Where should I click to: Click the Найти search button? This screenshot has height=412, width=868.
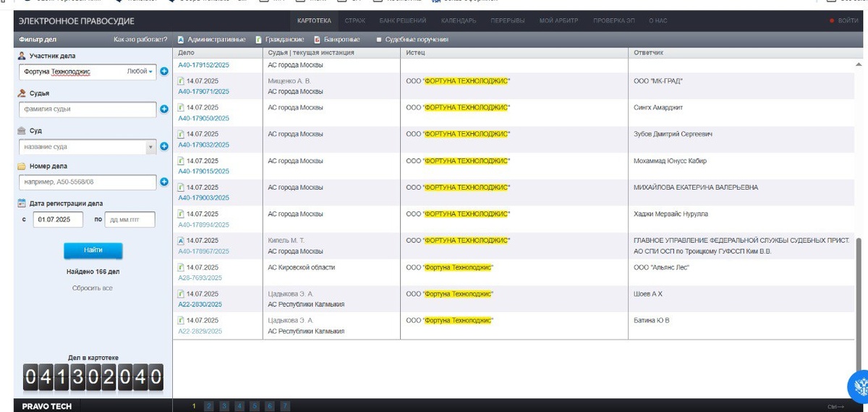coord(93,250)
